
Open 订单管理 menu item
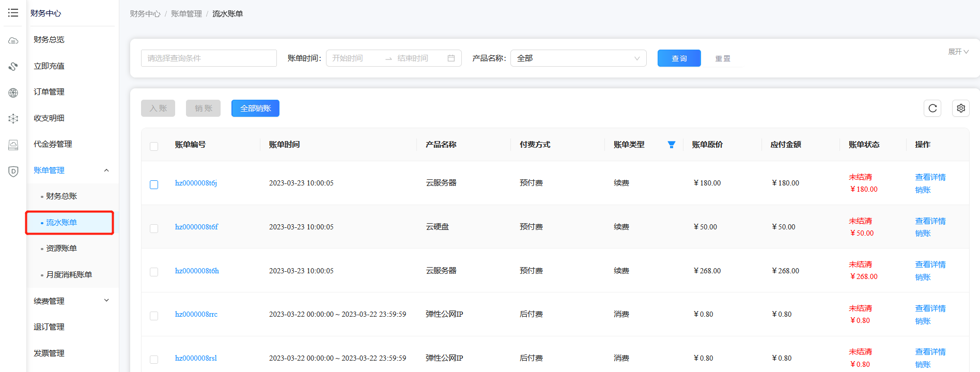point(49,92)
